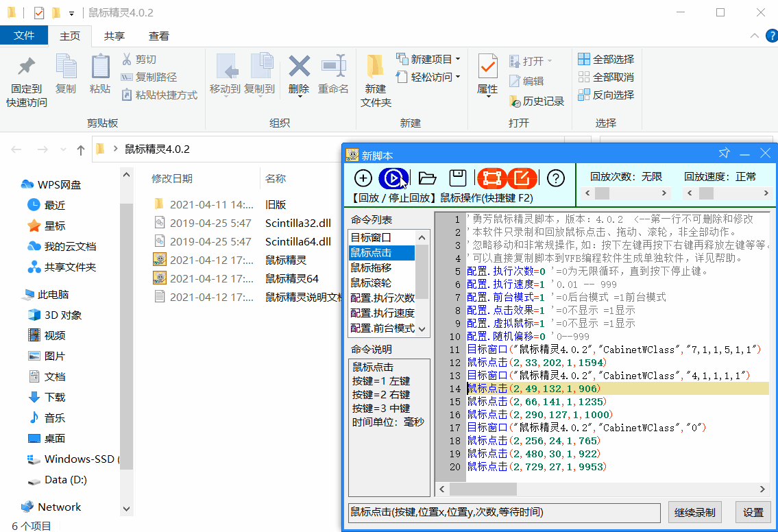Click the add new script plus icon
Screen dimensions: 778x532
coord(363,178)
